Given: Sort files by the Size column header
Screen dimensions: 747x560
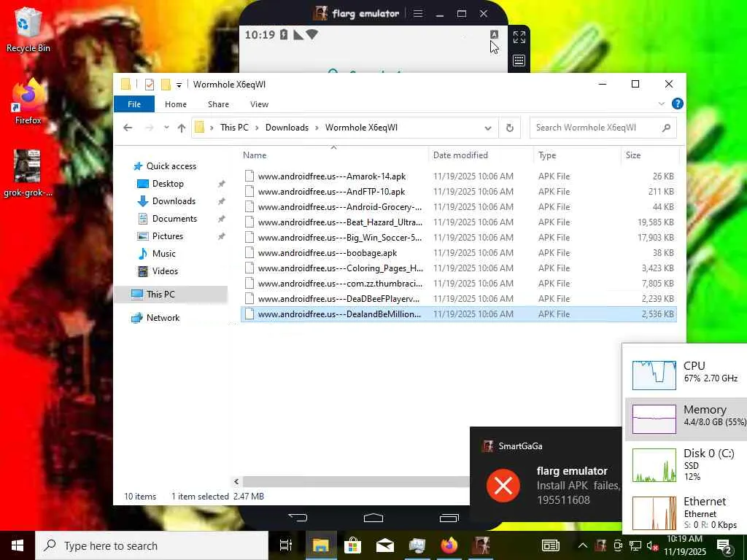Looking at the screenshot, I should (650, 155).
